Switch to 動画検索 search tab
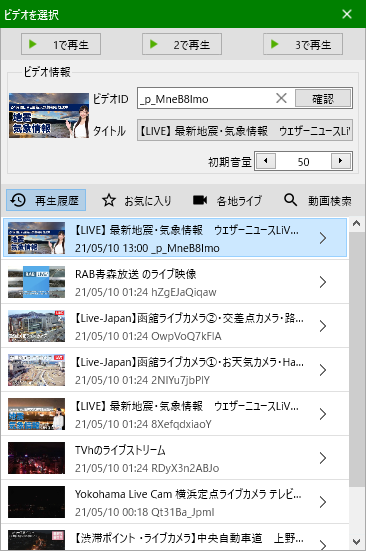Image resolution: width=366 pixels, height=551 pixels. coord(318,201)
